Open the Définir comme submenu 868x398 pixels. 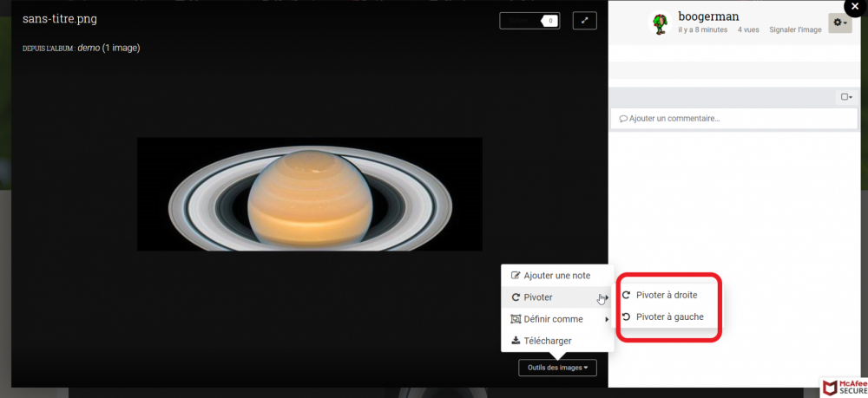click(x=557, y=319)
